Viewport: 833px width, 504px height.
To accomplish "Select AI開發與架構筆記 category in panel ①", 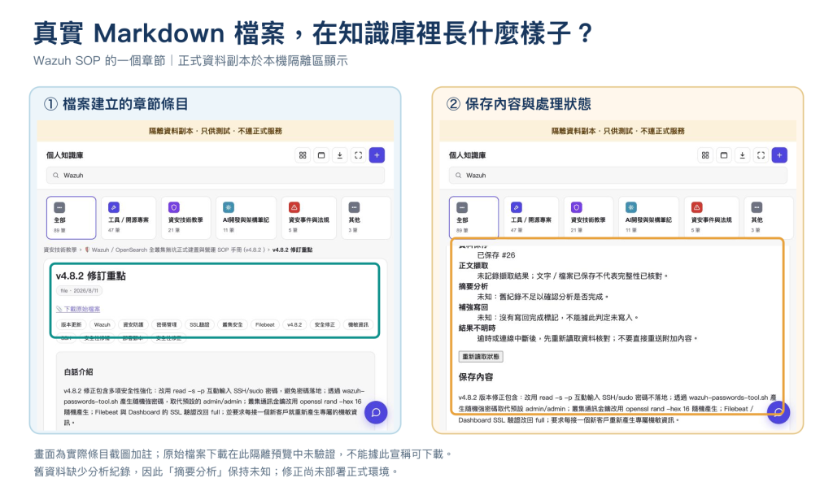I will point(246,218).
